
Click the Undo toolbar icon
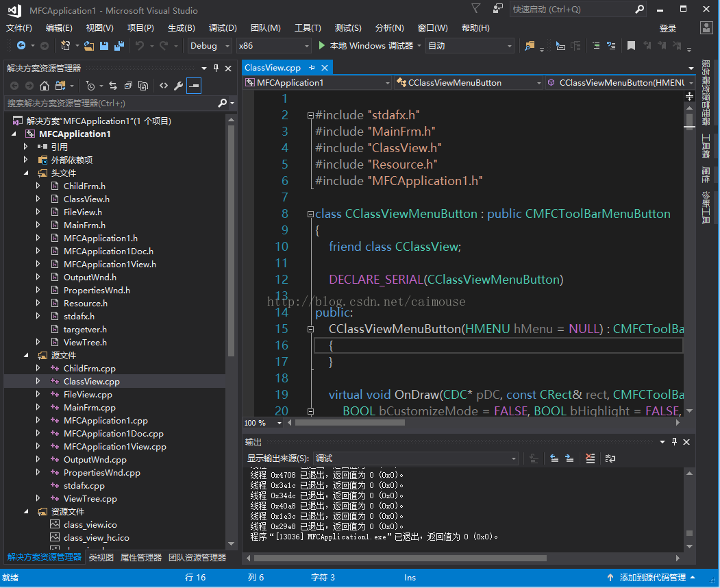140,45
